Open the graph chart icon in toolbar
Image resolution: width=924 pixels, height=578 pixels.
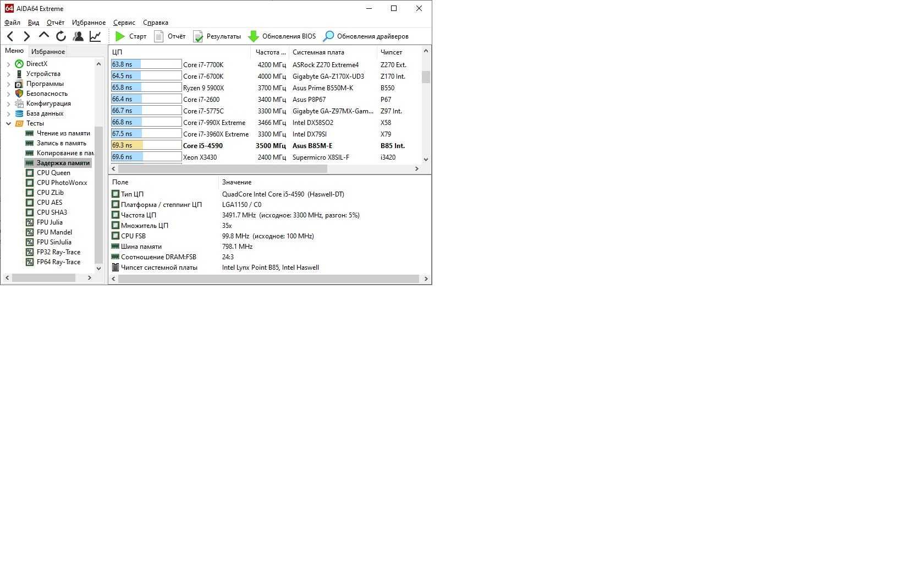point(95,36)
